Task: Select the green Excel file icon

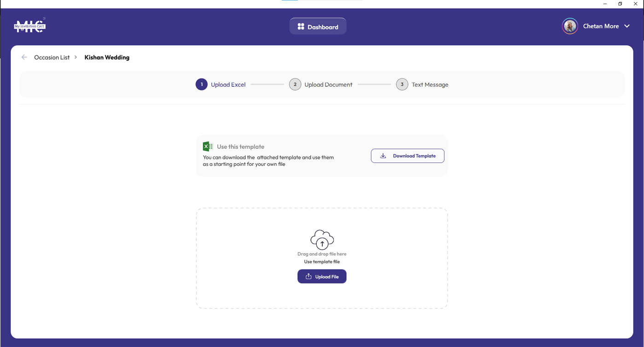Action: (207, 146)
